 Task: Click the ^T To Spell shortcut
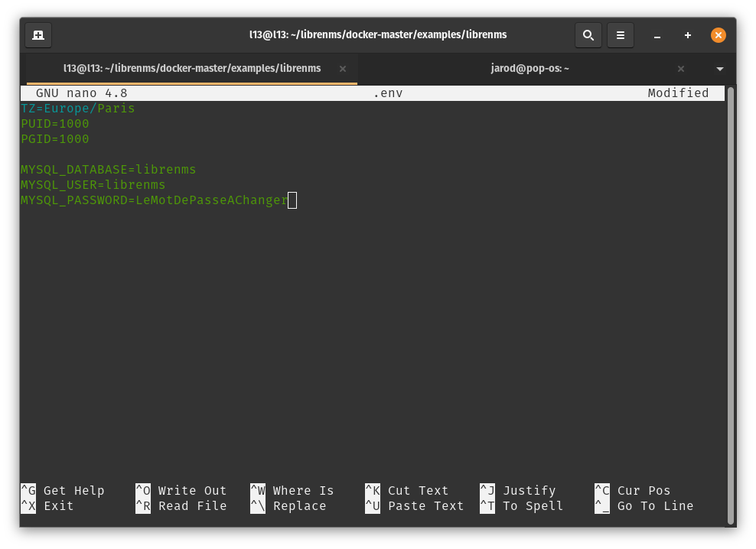click(x=522, y=506)
